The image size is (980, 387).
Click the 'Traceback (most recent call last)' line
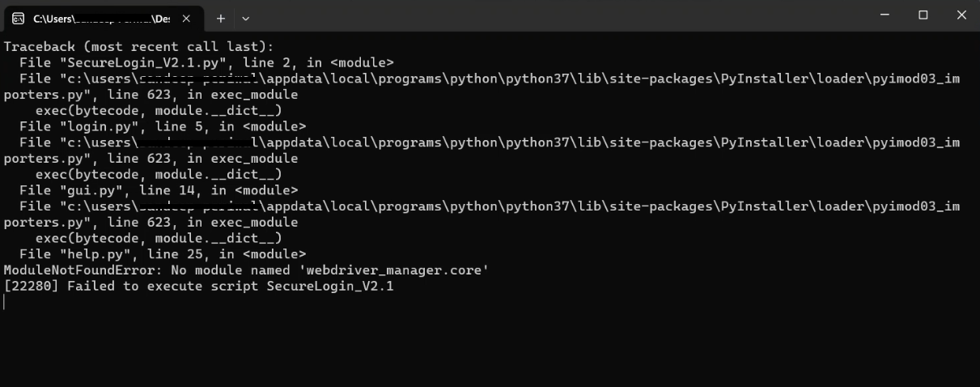[x=138, y=46]
